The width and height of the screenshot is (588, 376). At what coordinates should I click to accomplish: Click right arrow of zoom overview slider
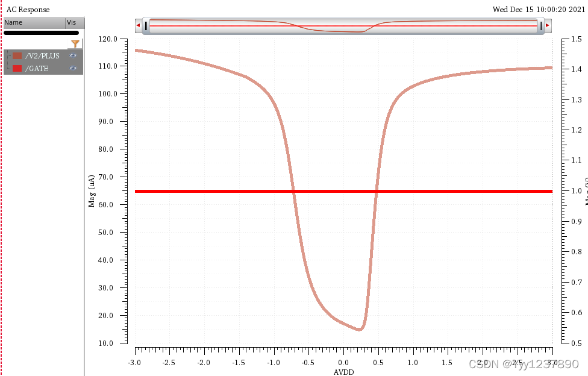(x=548, y=25)
